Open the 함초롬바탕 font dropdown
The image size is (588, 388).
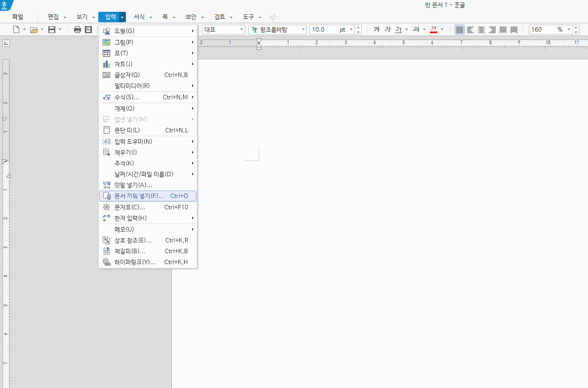(303, 30)
